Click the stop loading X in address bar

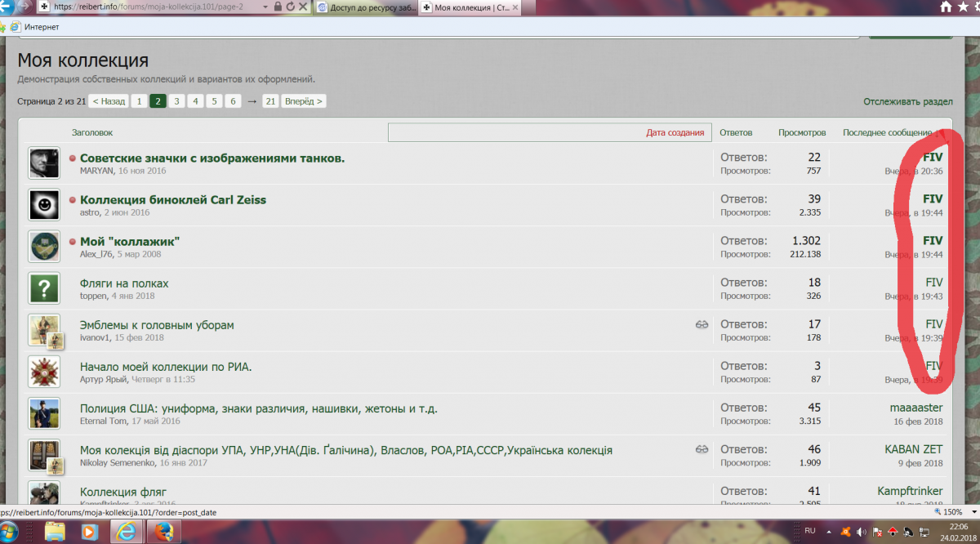tap(302, 7)
